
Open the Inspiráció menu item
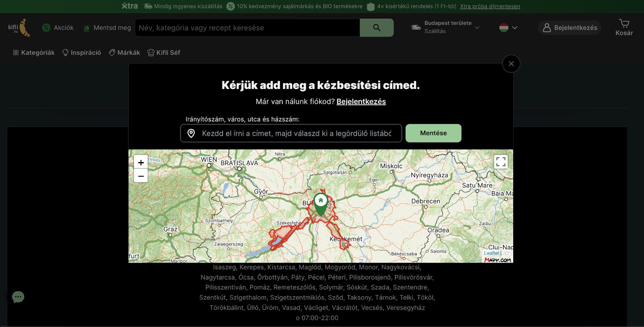[x=81, y=53]
